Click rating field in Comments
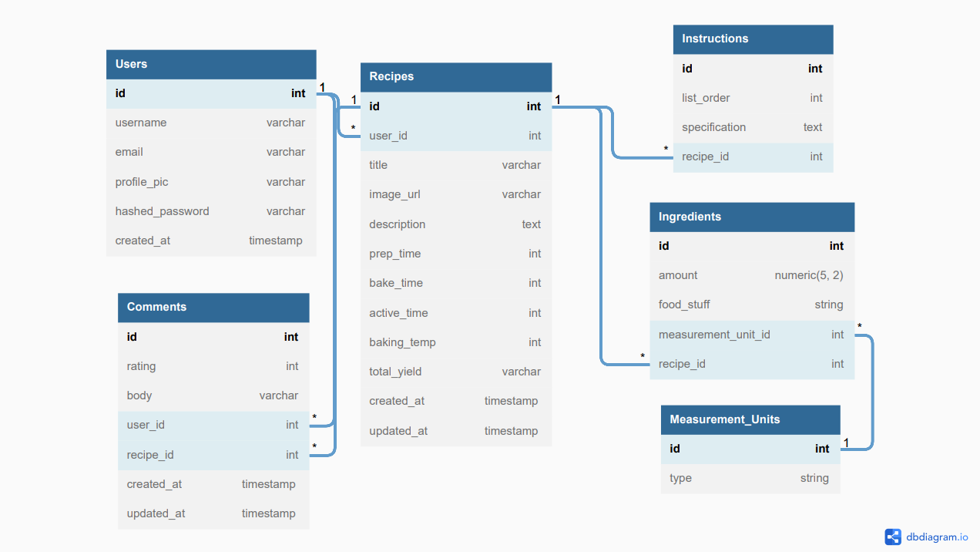Screen dimensions: 980x552 [x=213, y=366]
